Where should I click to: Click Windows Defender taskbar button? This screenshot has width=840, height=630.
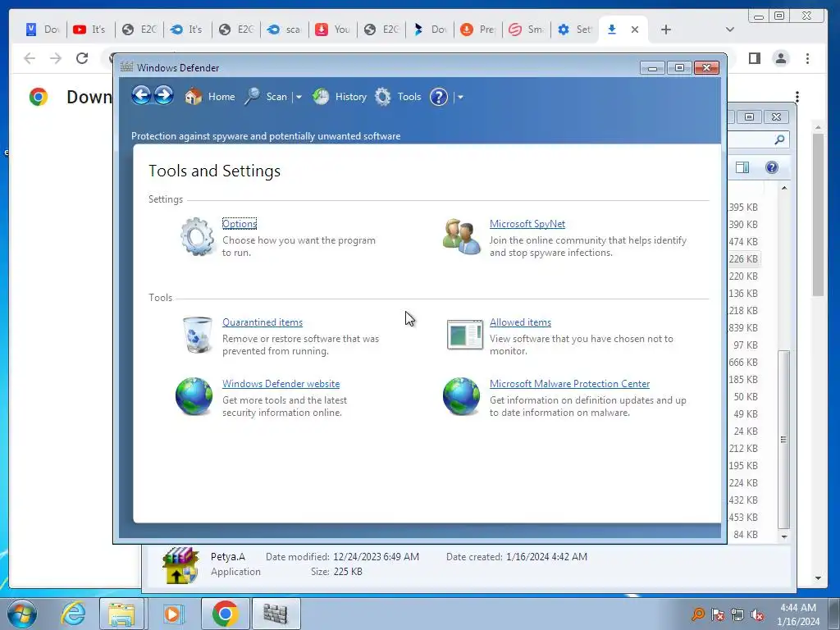(276, 614)
